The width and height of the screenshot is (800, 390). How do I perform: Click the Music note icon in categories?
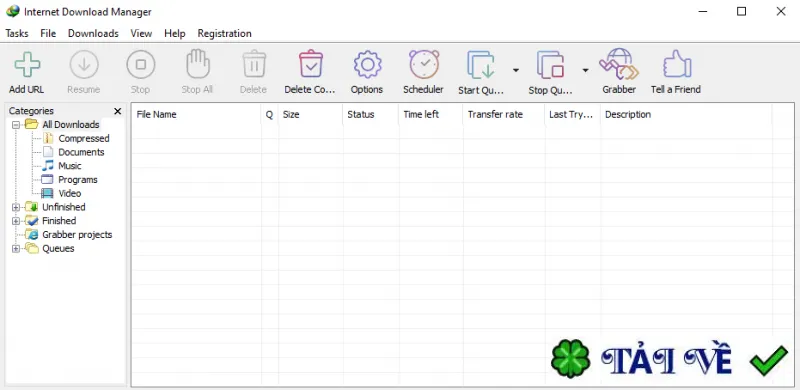[x=47, y=166]
